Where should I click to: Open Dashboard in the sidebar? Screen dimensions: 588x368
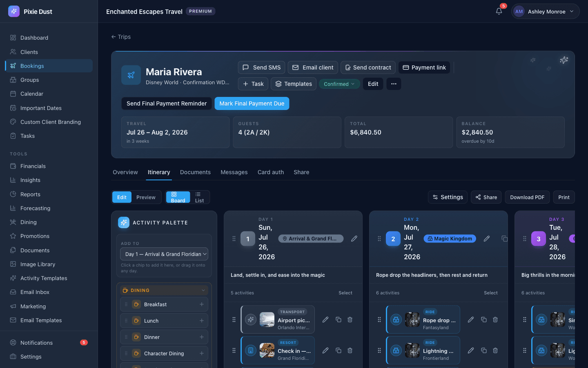49,38
